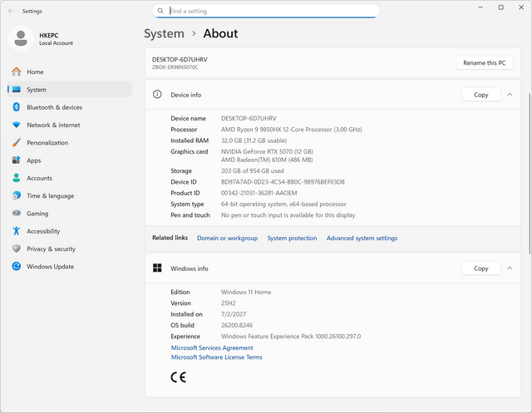The width and height of the screenshot is (532, 413).
Task: Click the Network wifi icon in sidebar
Action: click(x=17, y=125)
